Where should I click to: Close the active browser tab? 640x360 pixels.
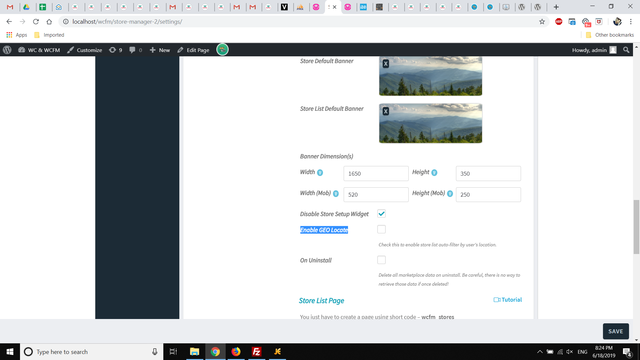pos(335,7)
